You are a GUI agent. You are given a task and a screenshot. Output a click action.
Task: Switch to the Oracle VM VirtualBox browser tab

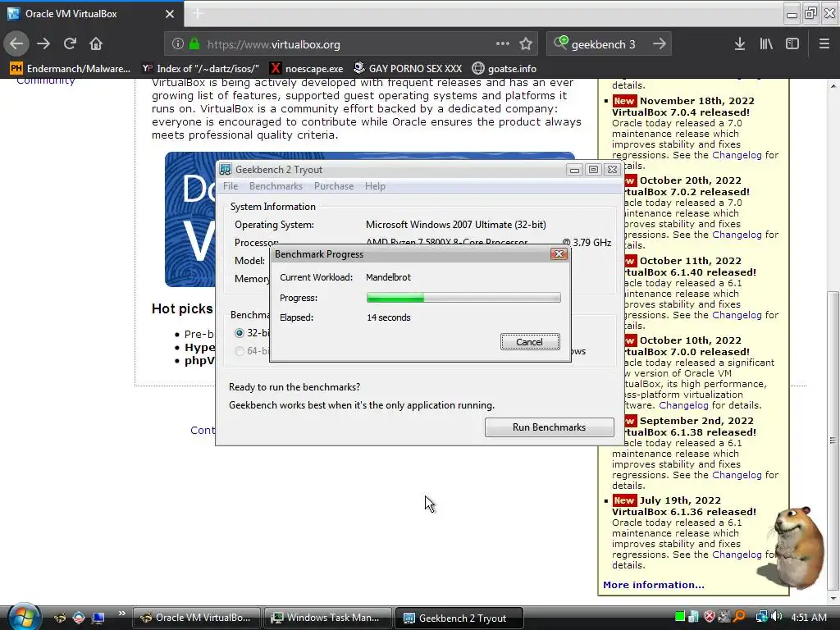[92, 14]
